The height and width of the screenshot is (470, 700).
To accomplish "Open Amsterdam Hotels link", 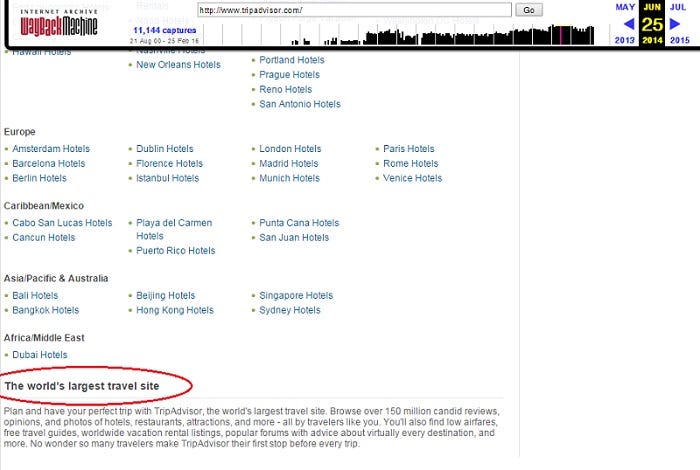I will [x=51, y=149].
